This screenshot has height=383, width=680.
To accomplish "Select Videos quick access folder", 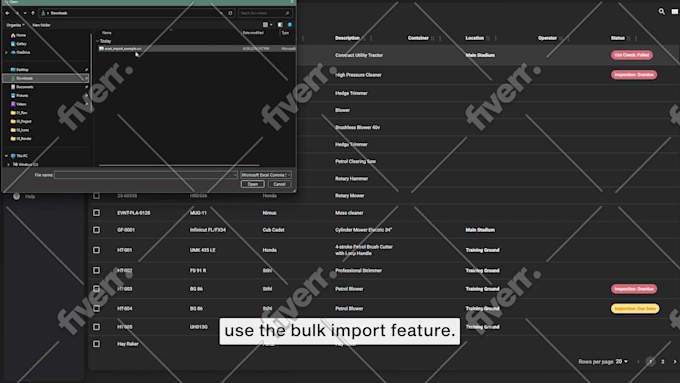I will (19, 104).
